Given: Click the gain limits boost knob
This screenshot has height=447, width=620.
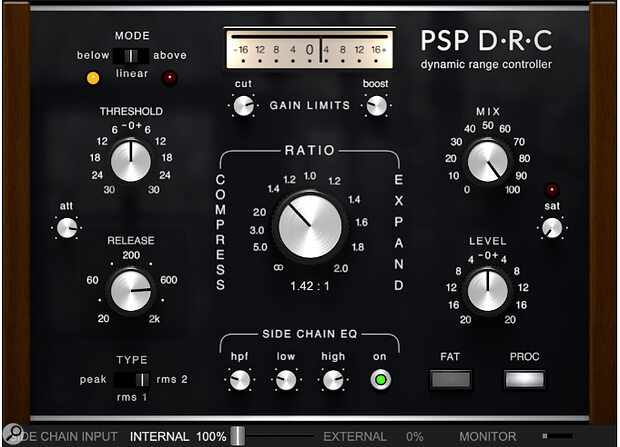Looking at the screenshot, I should tap(376, 105).
